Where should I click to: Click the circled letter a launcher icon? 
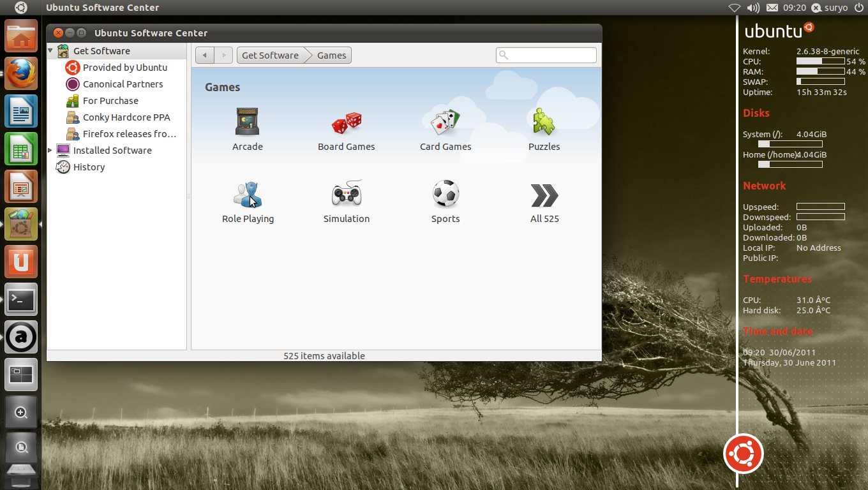point(21,337)
